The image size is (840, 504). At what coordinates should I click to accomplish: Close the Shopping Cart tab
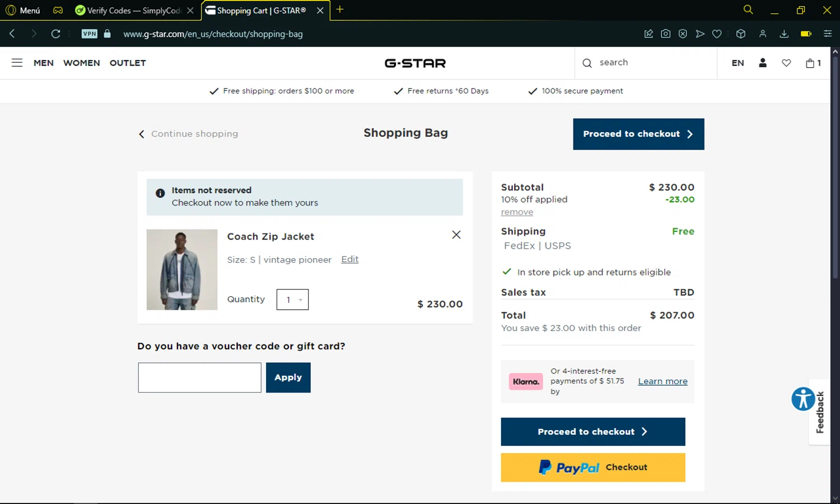point(320,11)
